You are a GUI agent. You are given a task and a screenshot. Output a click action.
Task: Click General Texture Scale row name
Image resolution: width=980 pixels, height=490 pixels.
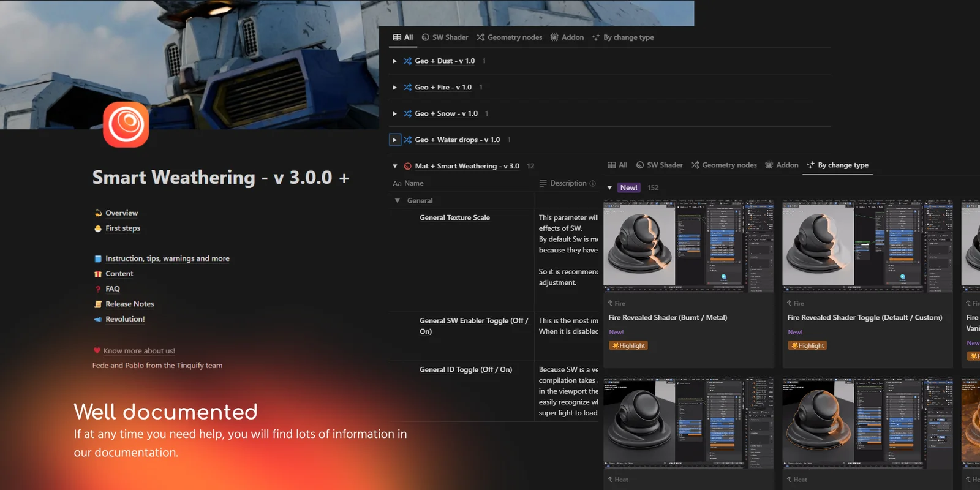point(454,217)
